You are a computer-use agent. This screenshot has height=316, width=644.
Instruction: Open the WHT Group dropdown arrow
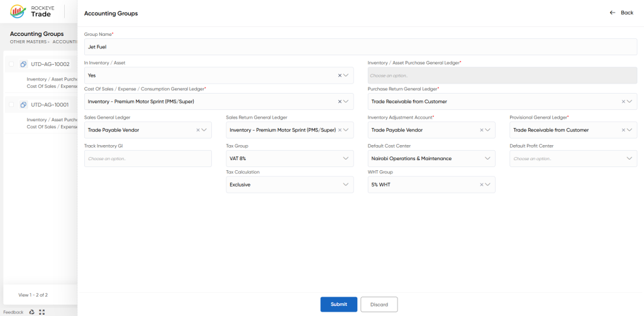(487, 185)
